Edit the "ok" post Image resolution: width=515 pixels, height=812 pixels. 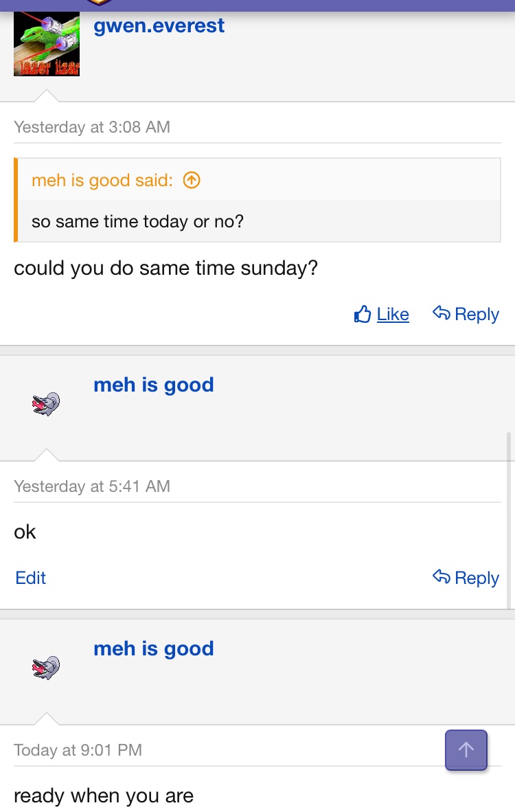30,578
